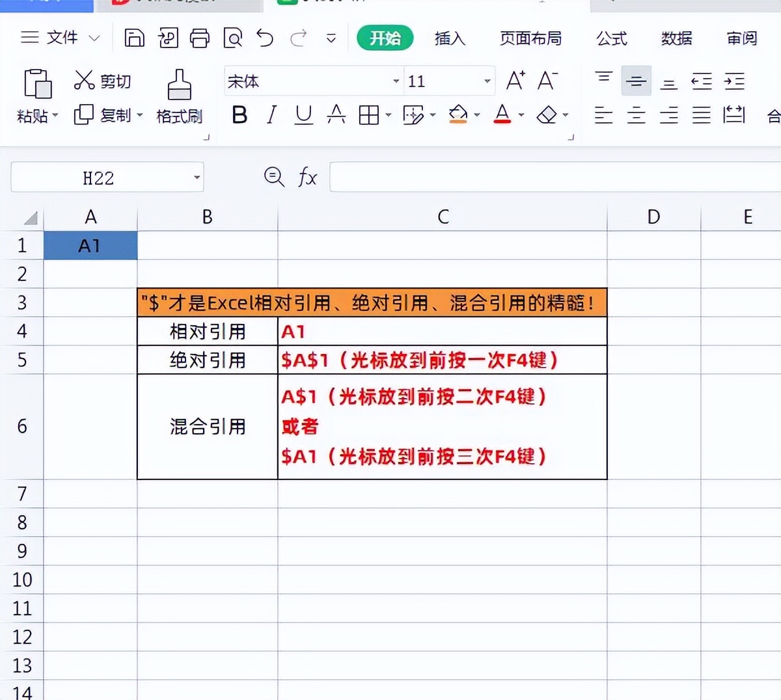This screenshot has width=781, height=700.
Task: Undo the last action
Action: click(x=265, y=38)
